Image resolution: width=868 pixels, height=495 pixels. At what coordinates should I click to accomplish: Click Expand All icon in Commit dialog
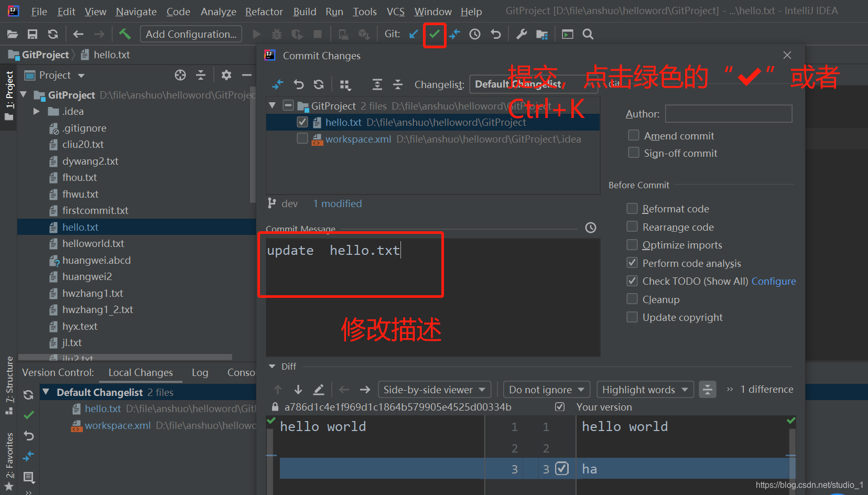tap(377, 84)
